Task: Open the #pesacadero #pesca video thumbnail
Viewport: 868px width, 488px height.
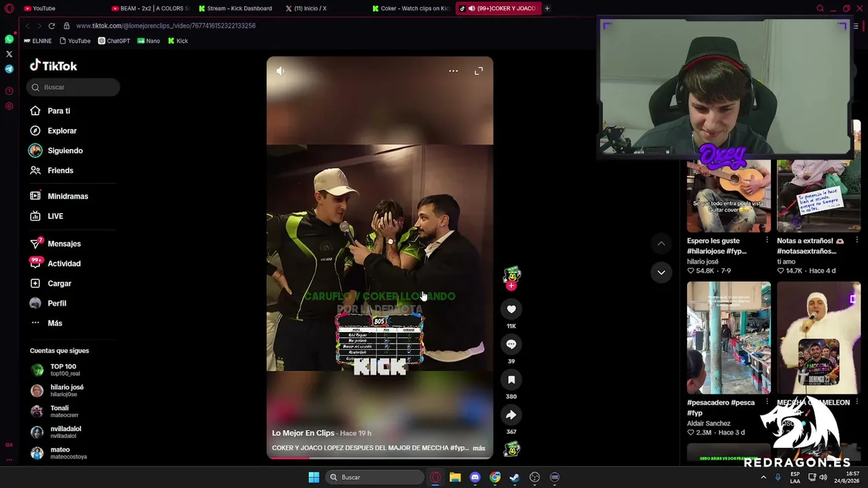Action: tap(729, 338)
